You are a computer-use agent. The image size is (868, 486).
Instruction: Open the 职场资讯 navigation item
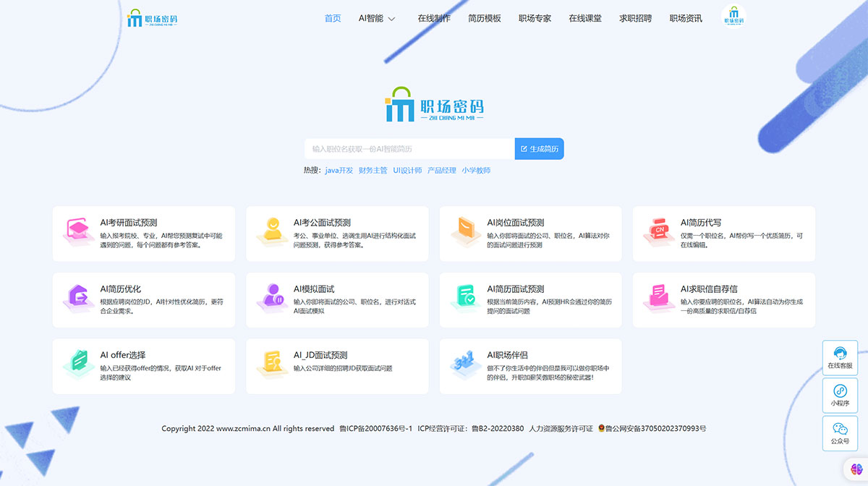coord(685,18)
